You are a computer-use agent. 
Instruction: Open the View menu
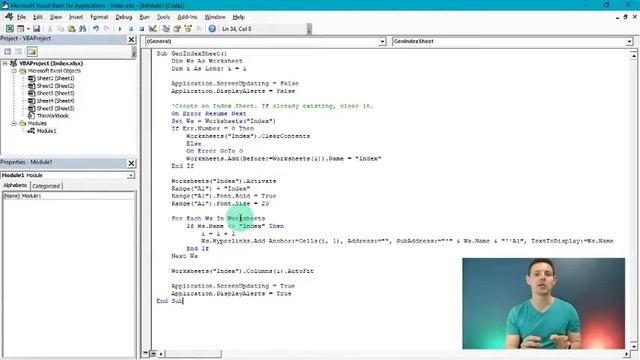[x=56, y=17]
